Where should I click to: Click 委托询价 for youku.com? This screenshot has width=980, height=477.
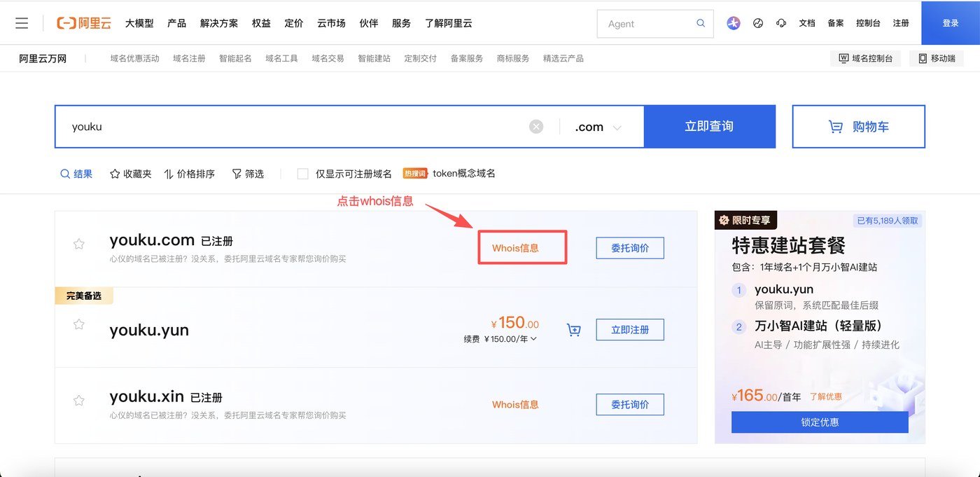coord(630,248)
